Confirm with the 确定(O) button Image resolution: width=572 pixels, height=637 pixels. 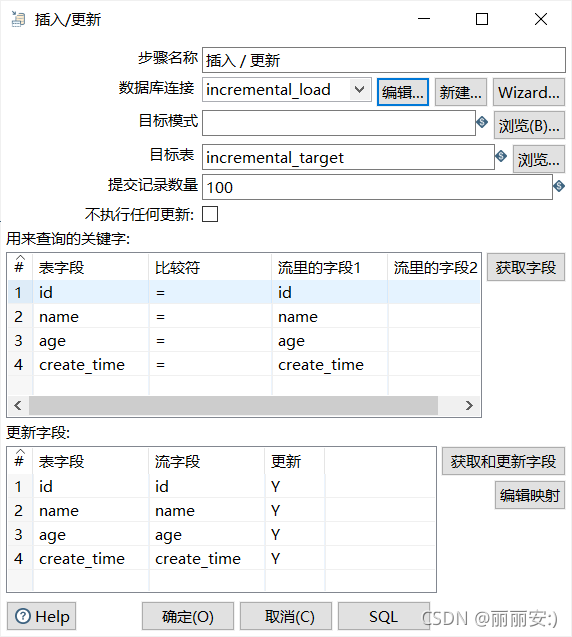pos(188,616)
